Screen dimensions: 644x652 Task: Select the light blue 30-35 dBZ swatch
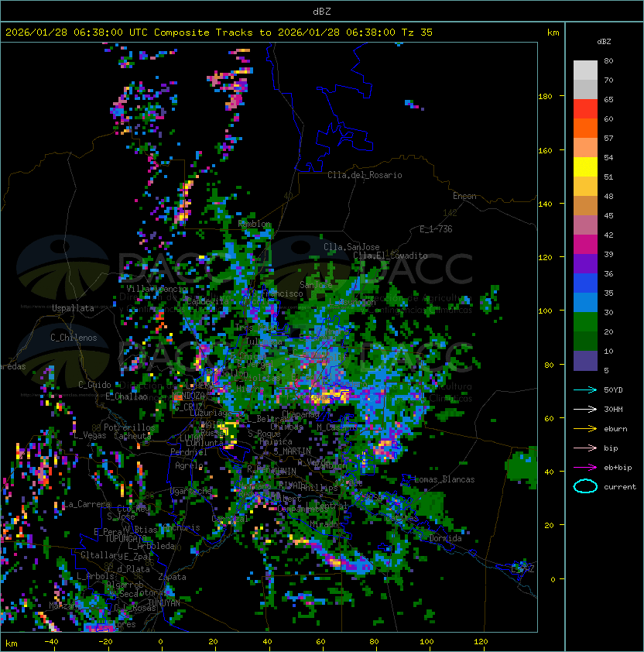585,302
